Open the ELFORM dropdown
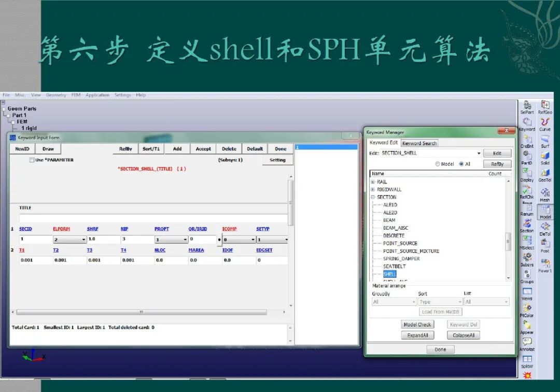The width and height of the screenshot is (560, 392). 69,239
